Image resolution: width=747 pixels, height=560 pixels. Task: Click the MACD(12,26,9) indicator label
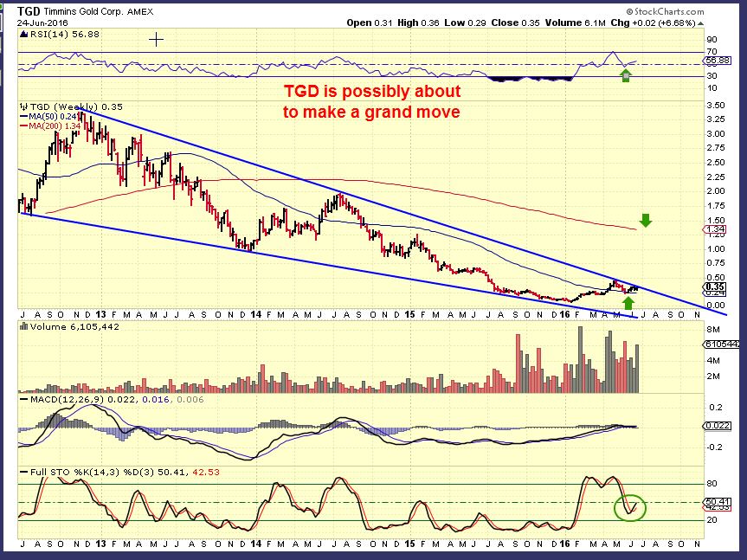(67, 400)
